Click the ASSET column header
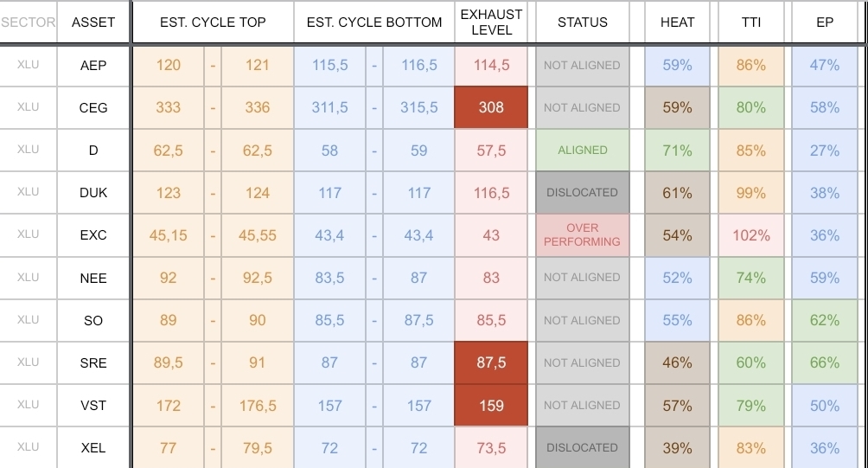 (x=93, y=22)
